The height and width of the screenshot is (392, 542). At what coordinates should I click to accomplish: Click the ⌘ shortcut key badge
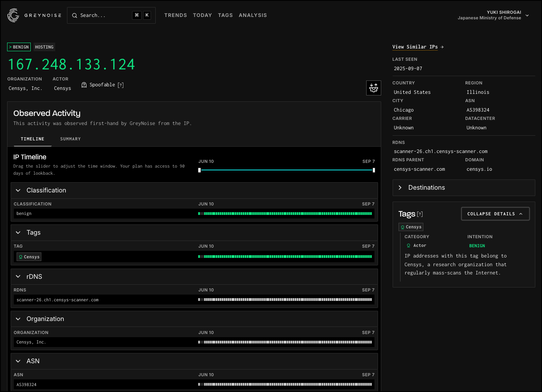coord(137,15)
